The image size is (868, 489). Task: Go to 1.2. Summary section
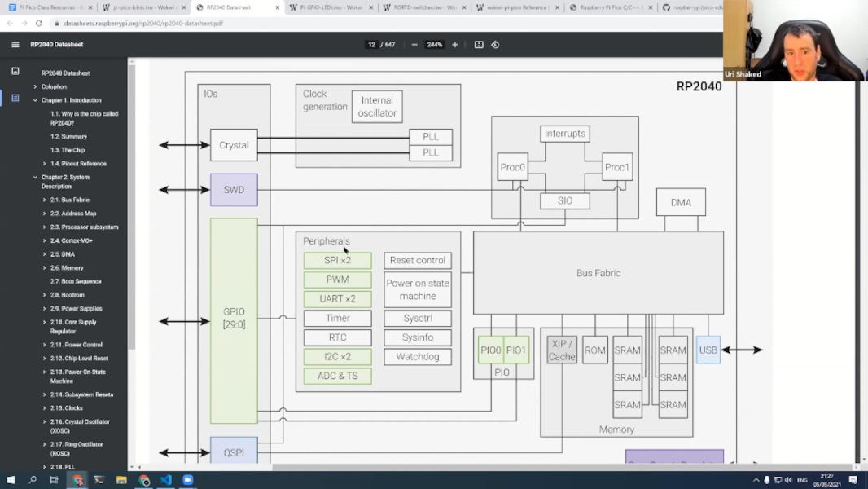(68, 137)
